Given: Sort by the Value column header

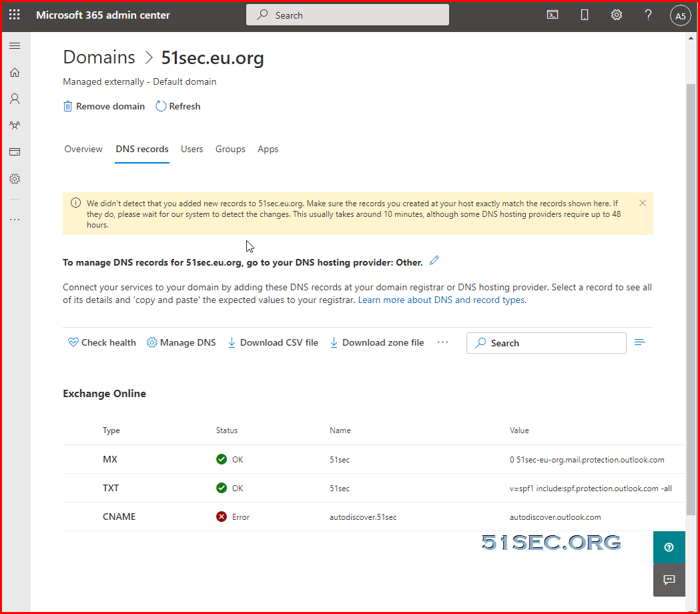Looking at the screenshot, I should click(x=519, y=430).
